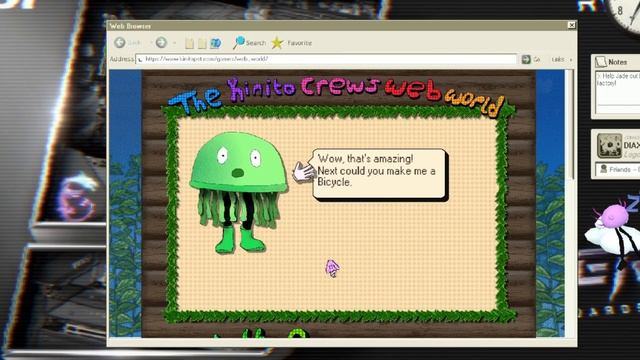Click the second page document toolbar icon
640x360 pixels.
[202, 43]
